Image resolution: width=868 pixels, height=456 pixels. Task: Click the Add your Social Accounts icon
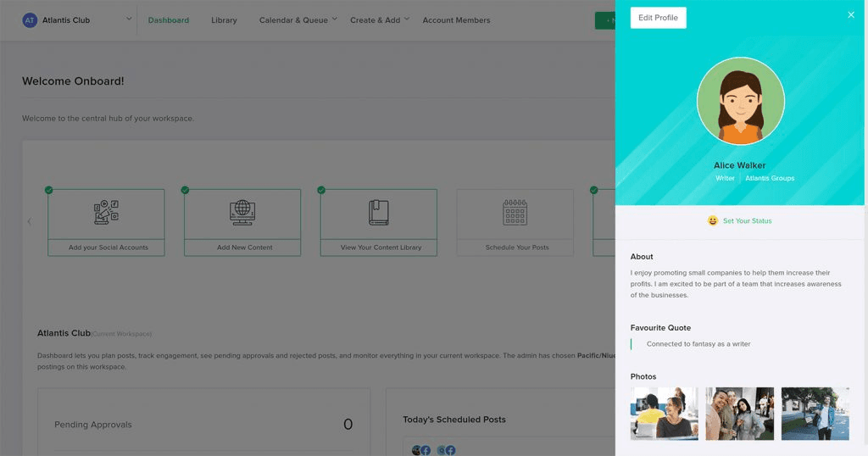[x=106, y=213]
